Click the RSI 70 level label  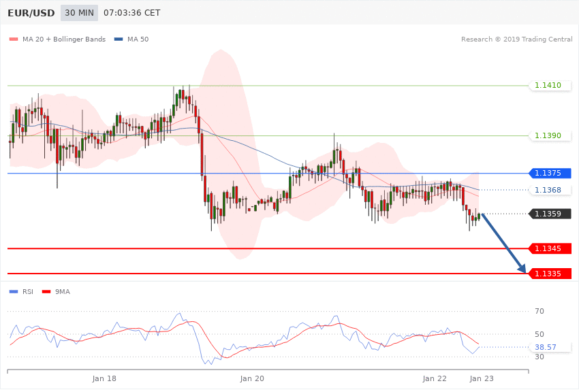point(539,311)
